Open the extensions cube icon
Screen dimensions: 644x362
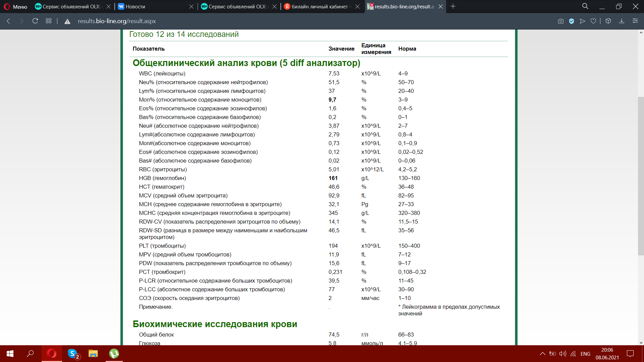click(x=608, y=21)
